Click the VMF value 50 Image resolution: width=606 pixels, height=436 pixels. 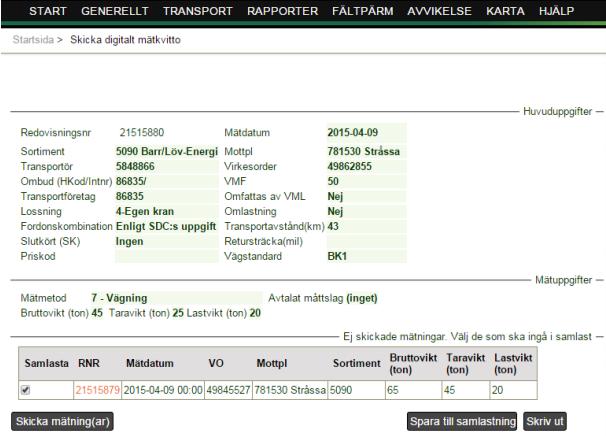[366, 181]
